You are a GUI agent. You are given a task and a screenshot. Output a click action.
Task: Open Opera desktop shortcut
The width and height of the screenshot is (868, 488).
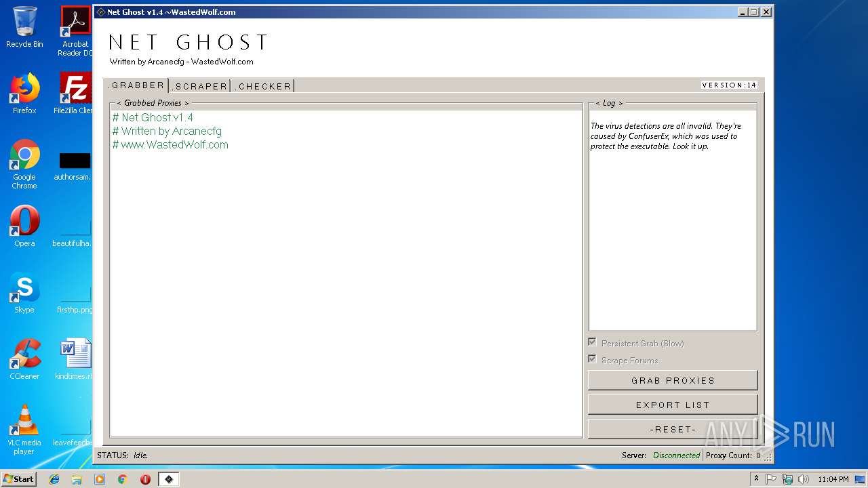pyautogui.click(x=24, y=226)
